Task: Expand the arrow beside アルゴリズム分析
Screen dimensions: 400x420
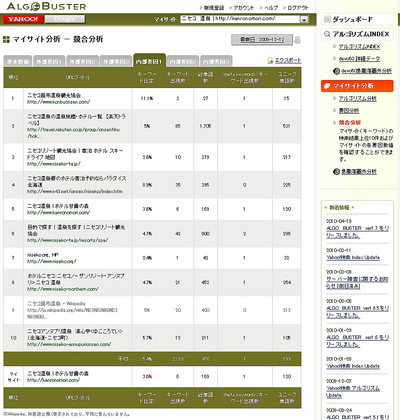Action: coord(335,98)
